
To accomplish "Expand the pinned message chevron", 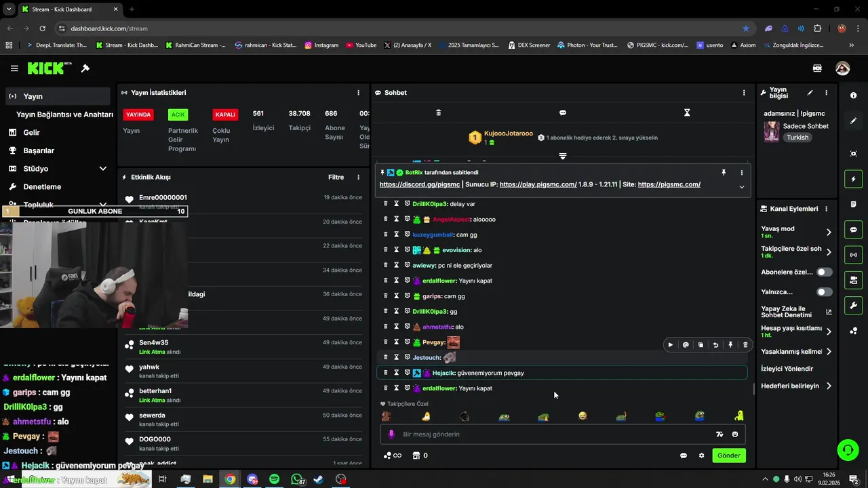I will click(x=741, y=187).
